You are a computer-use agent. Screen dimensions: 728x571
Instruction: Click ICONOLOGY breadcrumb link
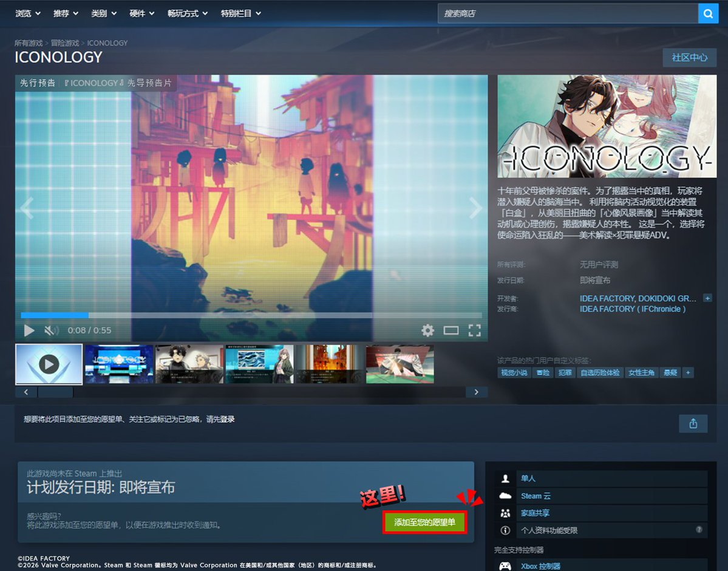click(x=107, y=43)
